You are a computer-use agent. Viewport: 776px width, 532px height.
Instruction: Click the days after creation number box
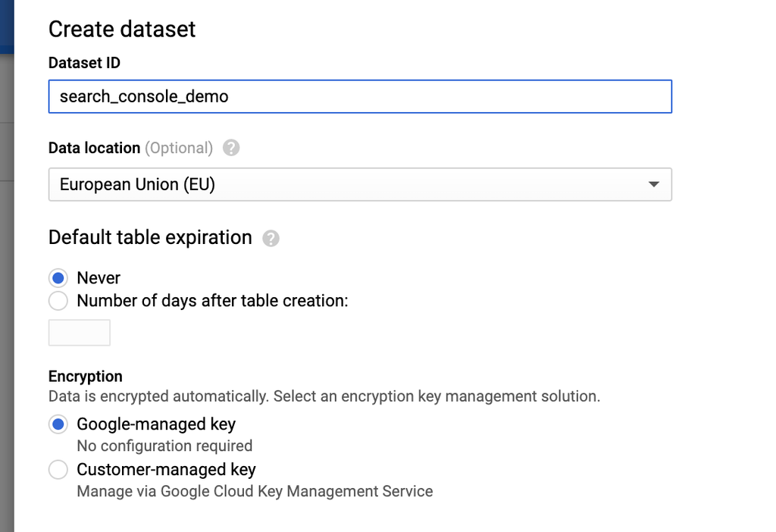pos(79,333)
